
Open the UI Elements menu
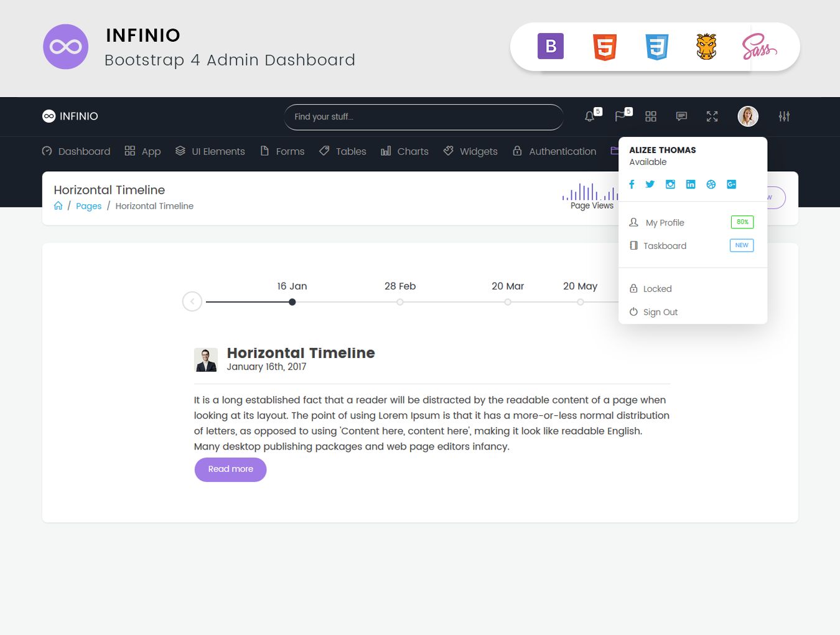pos(210,151)
